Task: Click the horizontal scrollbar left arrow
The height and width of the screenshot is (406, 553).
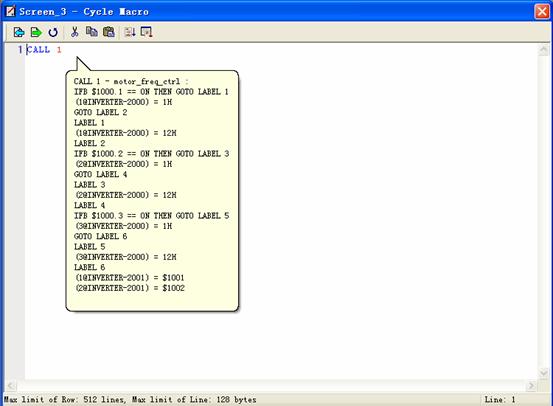Action: coord(11,386)
